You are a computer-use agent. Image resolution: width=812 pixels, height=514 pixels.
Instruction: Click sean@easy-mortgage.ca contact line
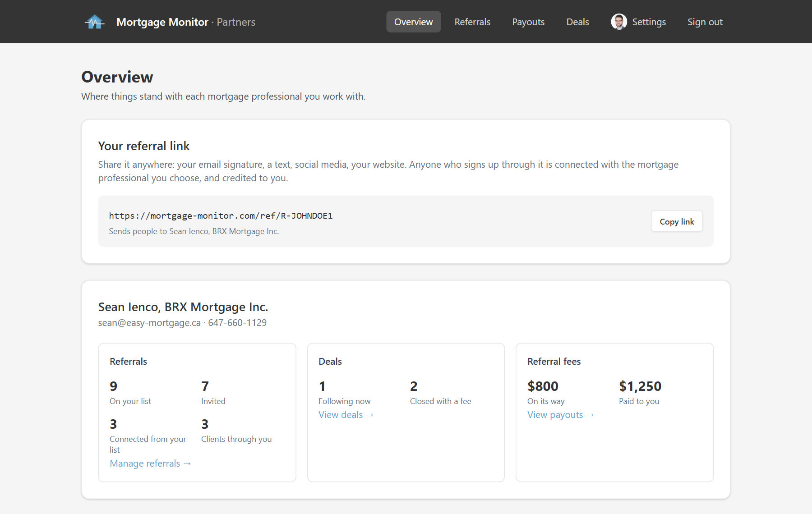point(182,323)
